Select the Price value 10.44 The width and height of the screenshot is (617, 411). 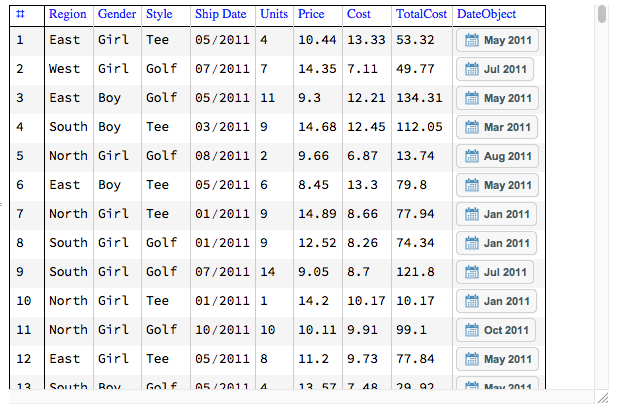pyautogui.click(x=317, y=40)
